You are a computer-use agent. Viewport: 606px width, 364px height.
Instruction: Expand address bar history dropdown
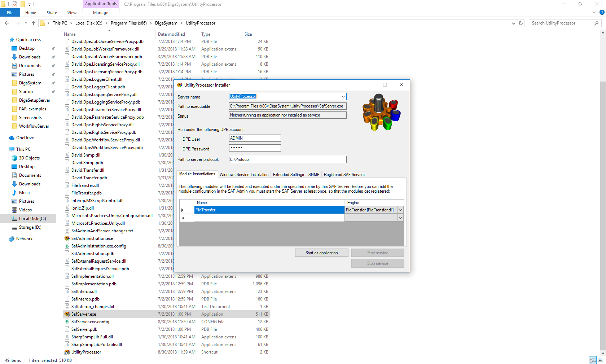point(514,23)
